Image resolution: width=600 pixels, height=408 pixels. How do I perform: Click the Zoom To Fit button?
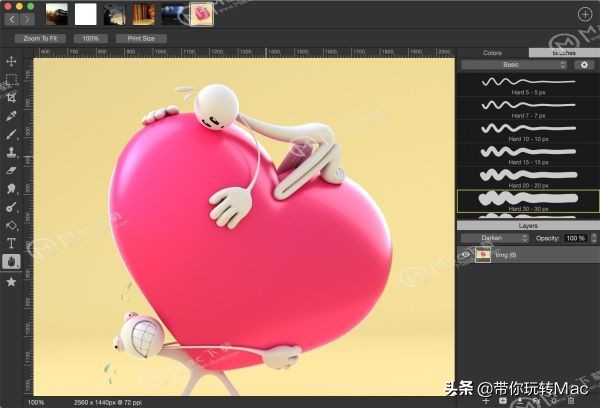[40, 39]
